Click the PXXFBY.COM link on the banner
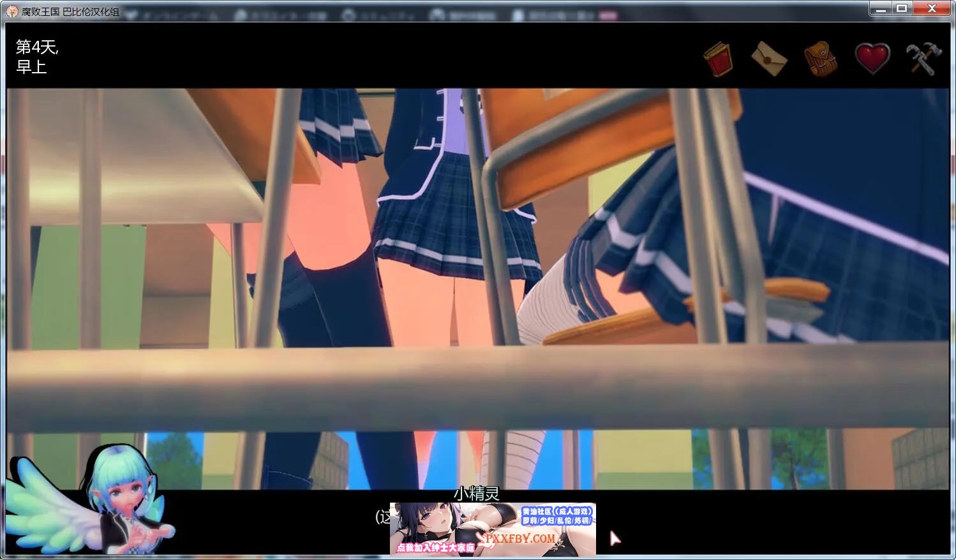The height and width of the screenshot is (560, 956). pos(520,538)
